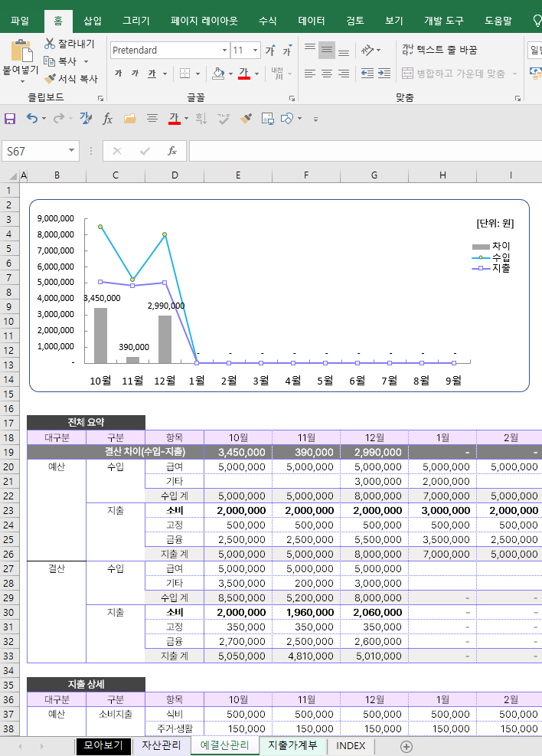Open the Pretendard font name dropdown
The image size is (542, 756).
click(224, 50)
